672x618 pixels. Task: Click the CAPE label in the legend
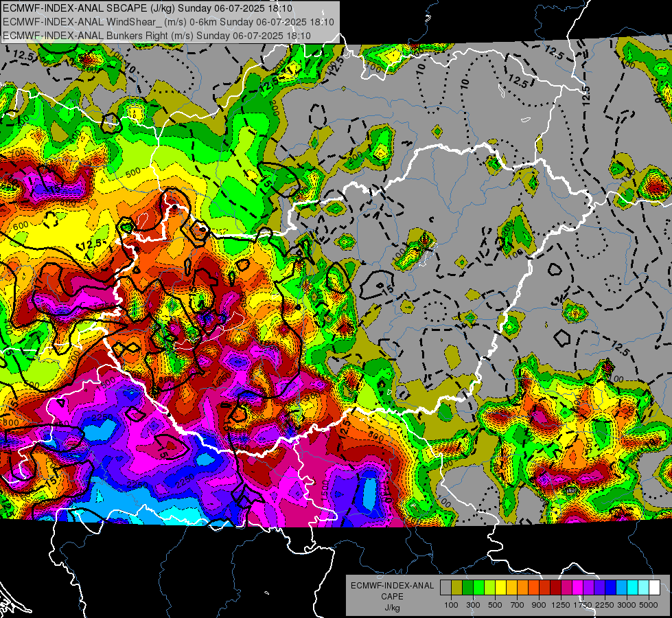[x=392, y=597]
